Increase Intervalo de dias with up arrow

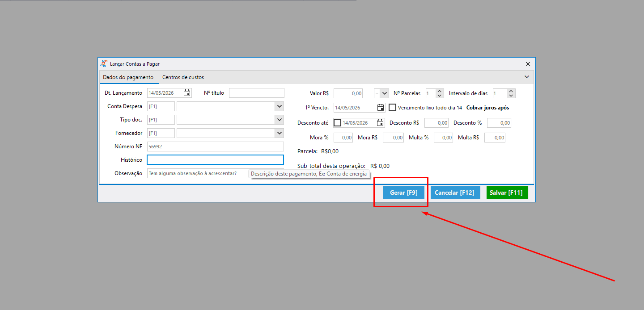[512, 91]
